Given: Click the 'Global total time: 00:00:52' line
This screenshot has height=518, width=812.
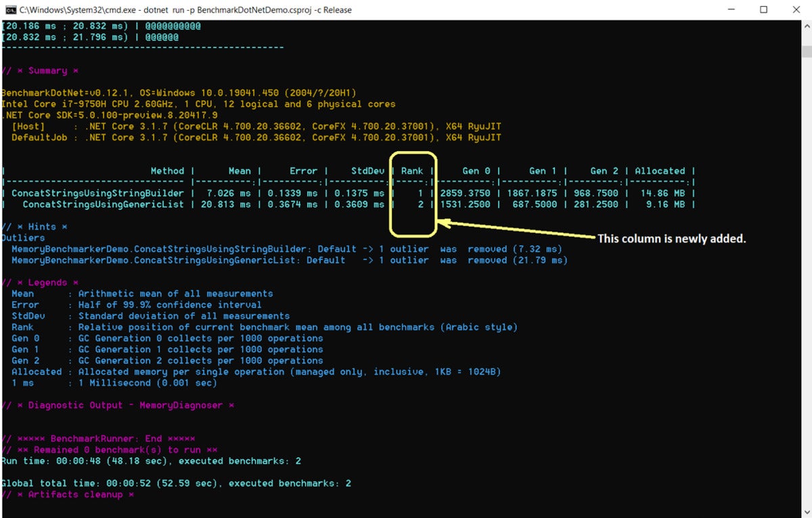Looking at the screenshot, I should tap(176, 483).
